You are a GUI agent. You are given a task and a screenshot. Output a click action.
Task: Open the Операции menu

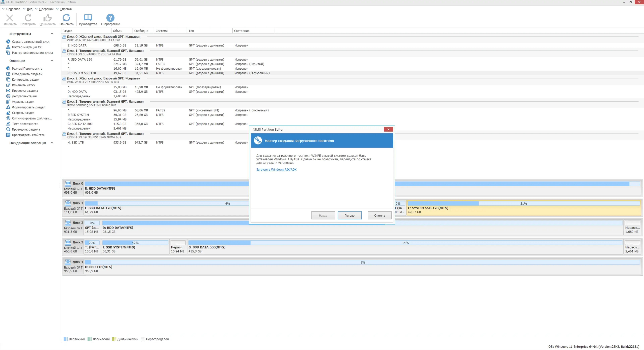46,9
